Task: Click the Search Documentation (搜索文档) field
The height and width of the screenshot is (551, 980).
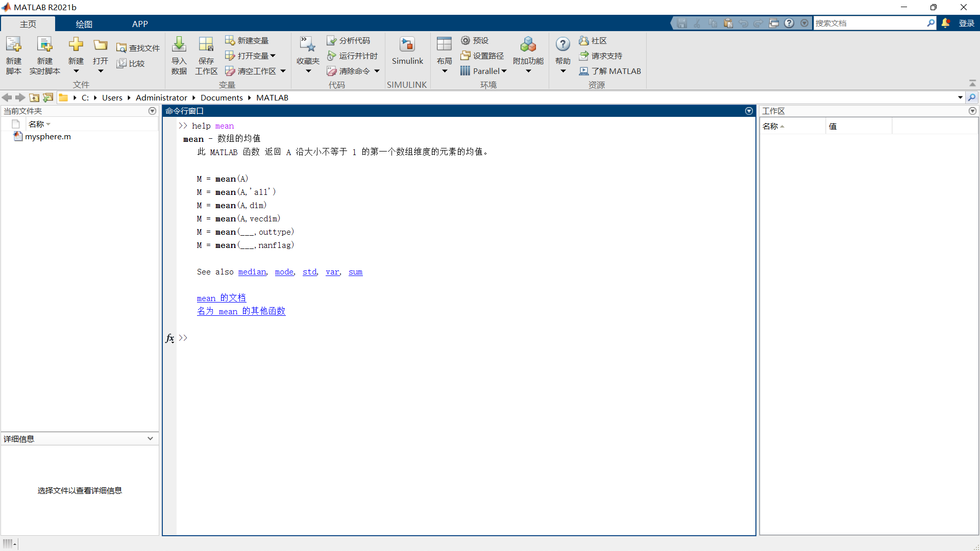Action: [x=870, y=23]
